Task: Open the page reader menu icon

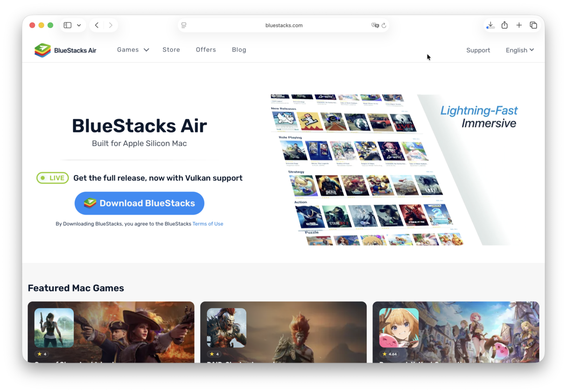Action: pos(184,25)
